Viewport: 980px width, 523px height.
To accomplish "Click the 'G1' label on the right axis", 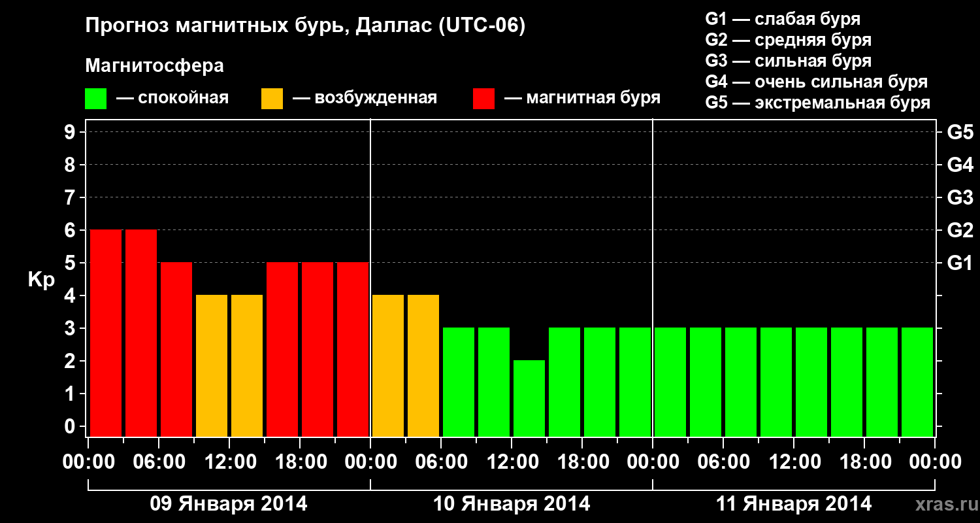I will coord(960,263).
